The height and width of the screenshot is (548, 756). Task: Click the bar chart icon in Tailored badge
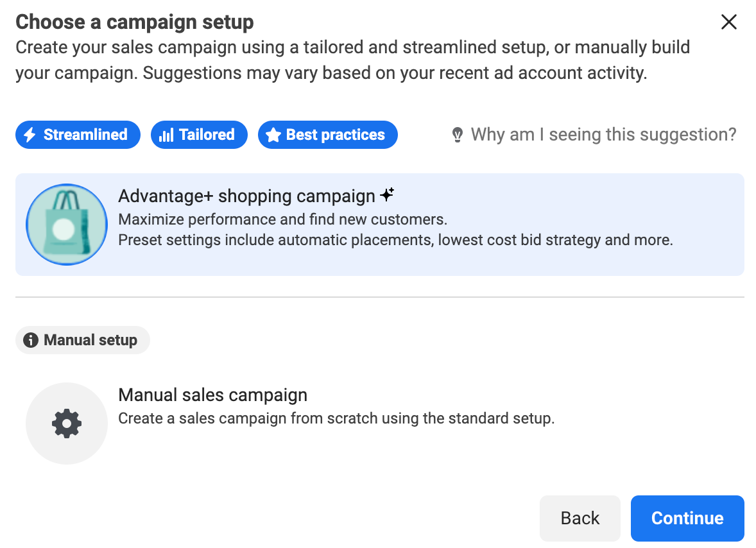pyautogui.click(x=166, y=135)
